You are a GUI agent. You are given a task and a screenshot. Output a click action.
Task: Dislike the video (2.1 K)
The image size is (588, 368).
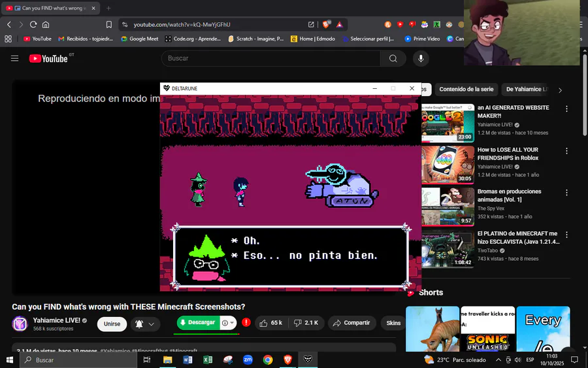[306, 323]
